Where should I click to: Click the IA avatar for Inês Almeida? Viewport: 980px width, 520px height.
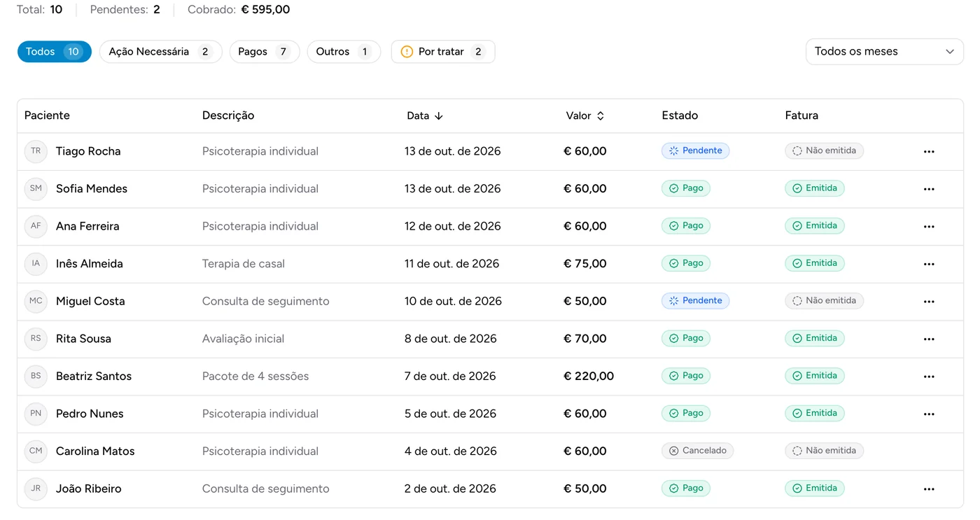tap(36, 264)
